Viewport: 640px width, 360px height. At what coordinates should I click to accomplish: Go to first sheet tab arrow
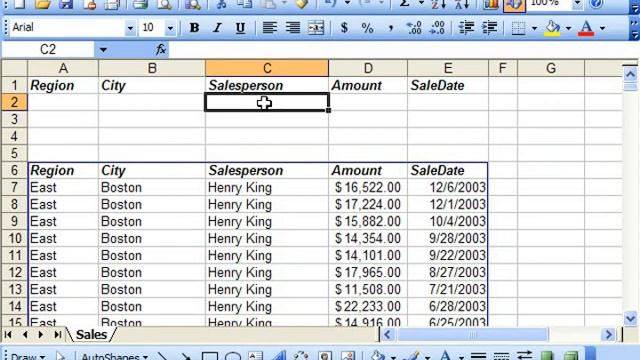point(8,335)
